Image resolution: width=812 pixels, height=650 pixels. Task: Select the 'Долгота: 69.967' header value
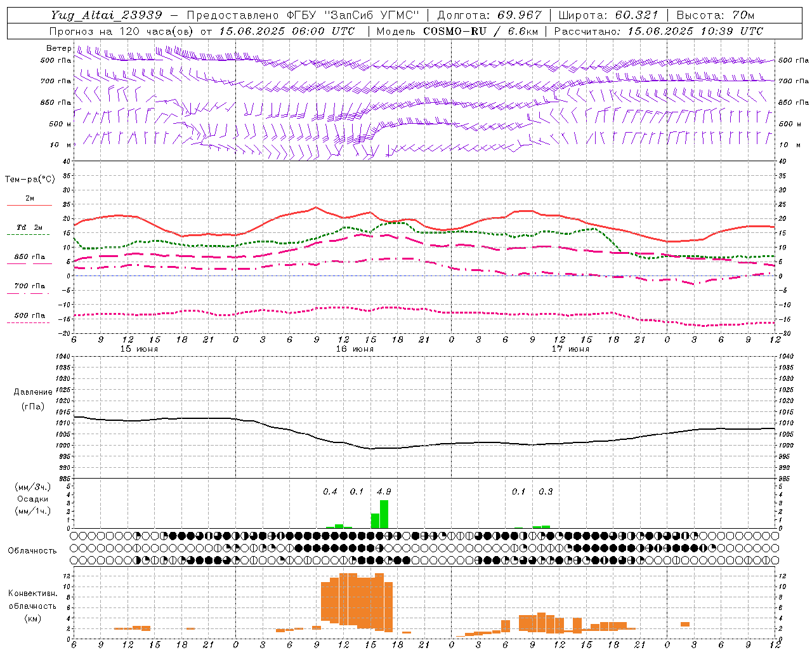(490, 15)
